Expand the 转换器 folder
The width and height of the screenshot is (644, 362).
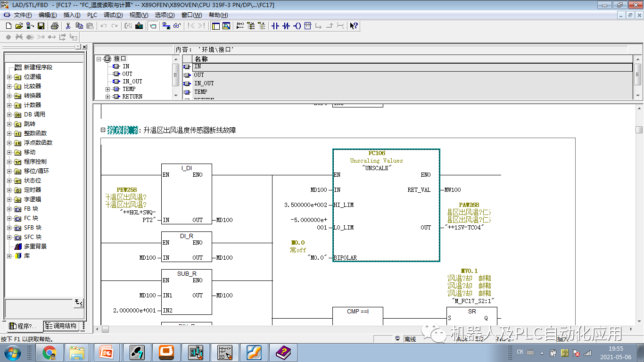[9, 96]
